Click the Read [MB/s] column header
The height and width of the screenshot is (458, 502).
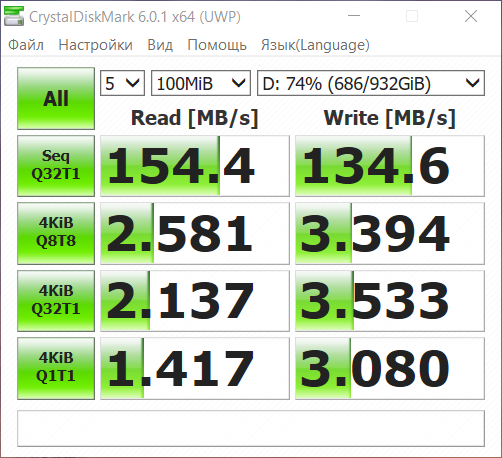pos(195,118)
